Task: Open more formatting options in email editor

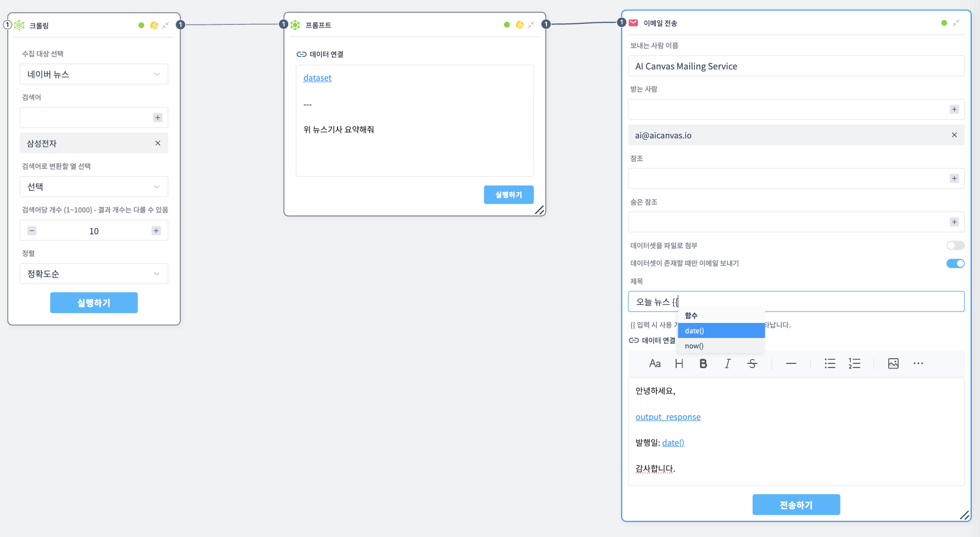Action: (918, 363)
